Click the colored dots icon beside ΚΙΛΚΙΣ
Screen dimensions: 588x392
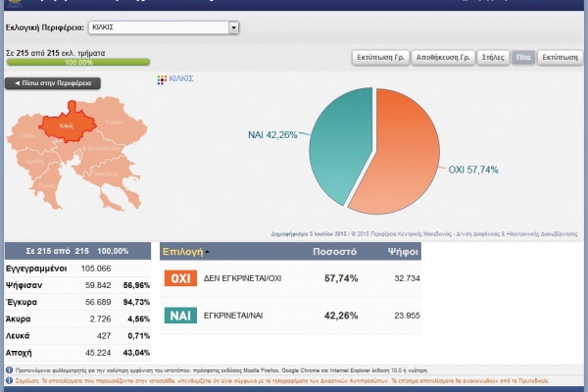point(162,78)
